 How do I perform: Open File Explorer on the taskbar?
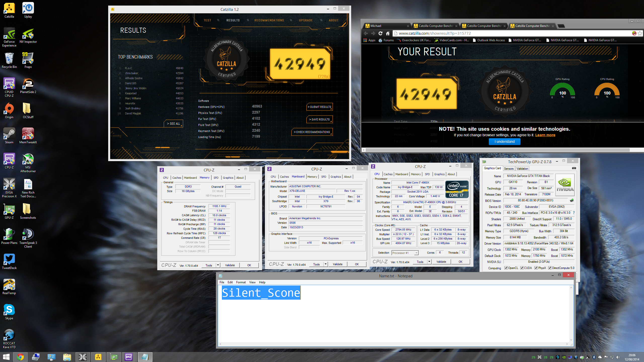click(x=67, y=357)
